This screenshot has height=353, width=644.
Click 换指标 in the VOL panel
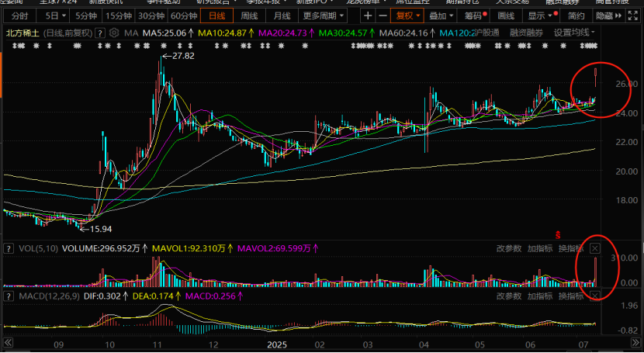(571, 248)
